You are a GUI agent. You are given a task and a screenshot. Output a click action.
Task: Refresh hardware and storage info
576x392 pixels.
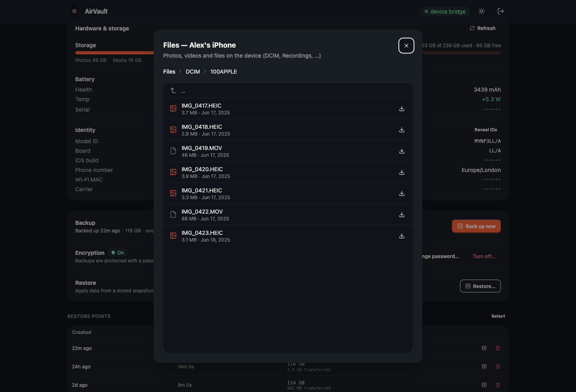(483, 28)
